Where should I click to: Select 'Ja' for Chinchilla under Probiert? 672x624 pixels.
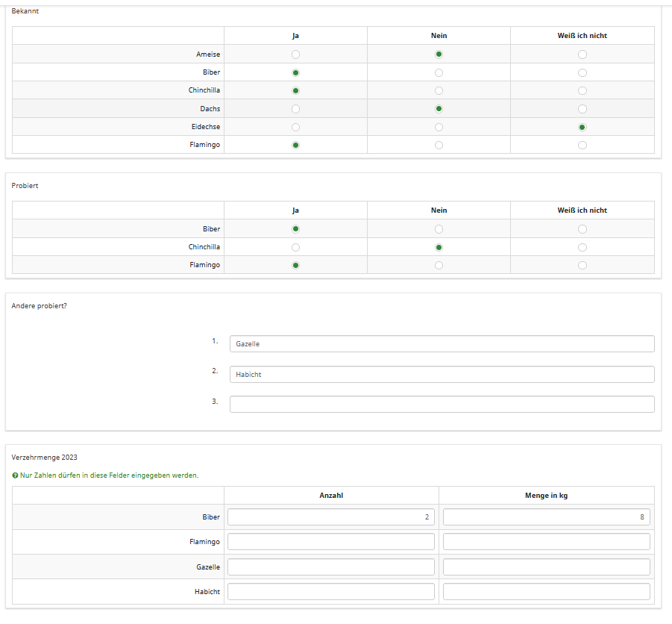tap(295, 247)
